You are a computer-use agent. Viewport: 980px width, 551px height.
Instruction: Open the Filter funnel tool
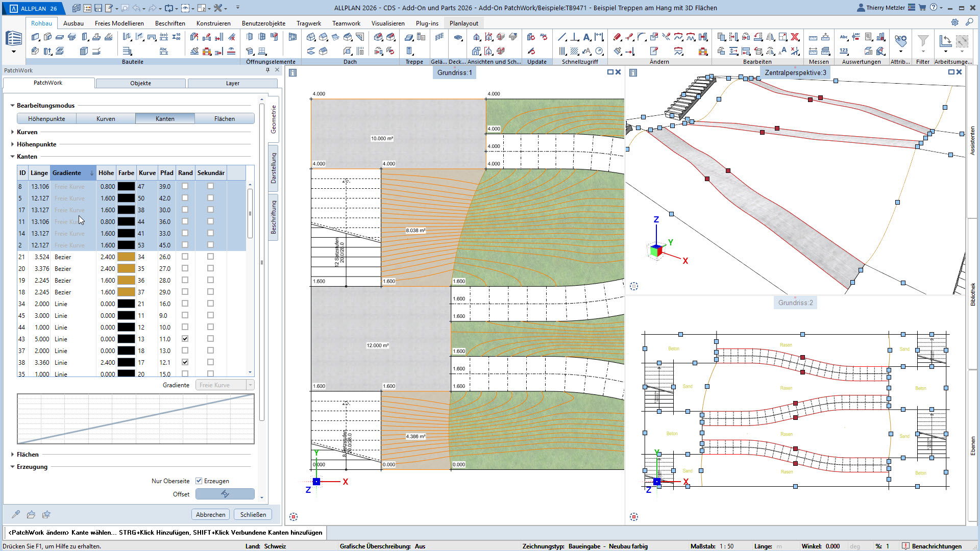[x=923, y=41]
